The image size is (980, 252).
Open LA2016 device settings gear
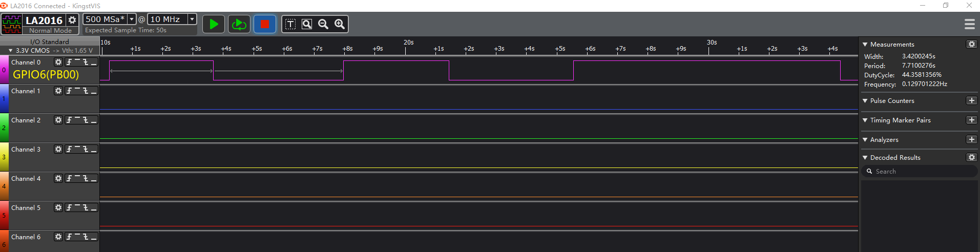[72, 20]
